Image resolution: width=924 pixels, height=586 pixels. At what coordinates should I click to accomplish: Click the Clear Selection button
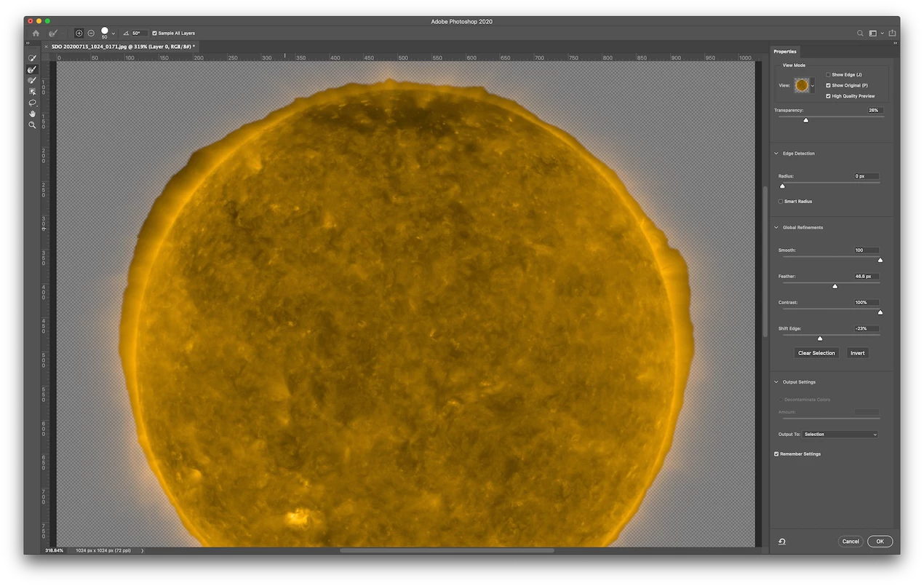(816, 353)
